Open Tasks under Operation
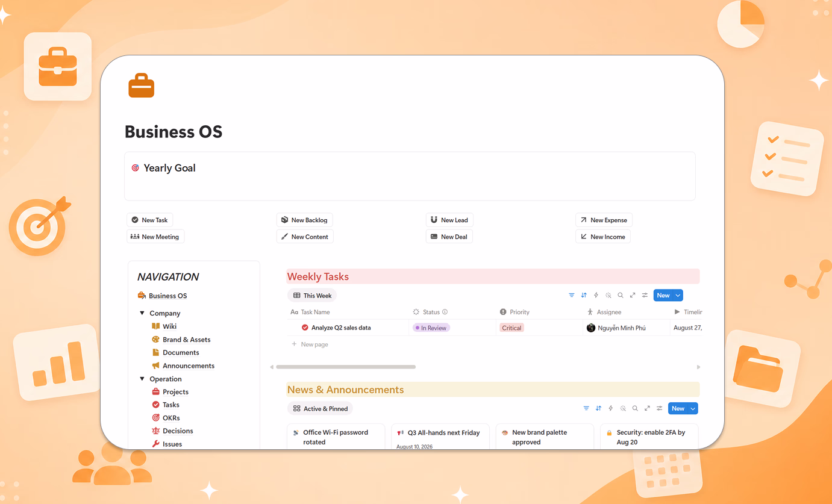 tap(166, 405)
